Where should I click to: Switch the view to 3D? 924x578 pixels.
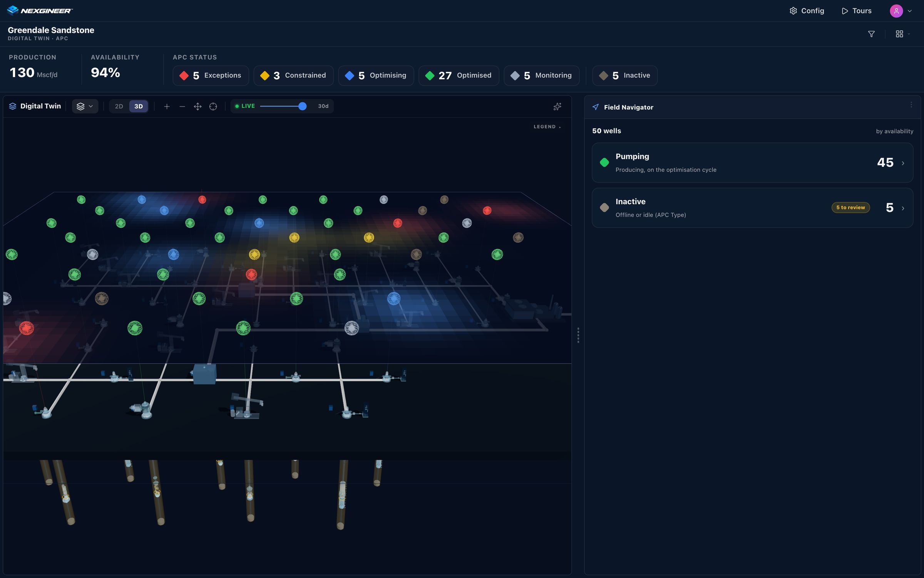point(139,106)
